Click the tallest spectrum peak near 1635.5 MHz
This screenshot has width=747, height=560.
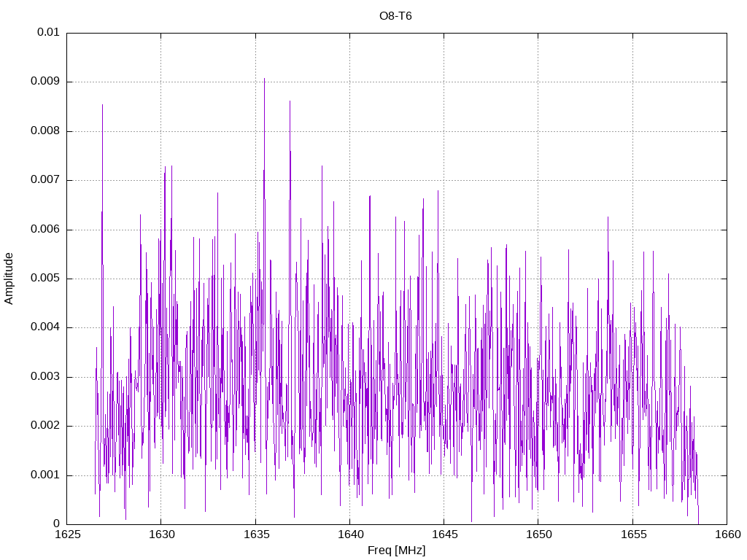pos(264,79)
